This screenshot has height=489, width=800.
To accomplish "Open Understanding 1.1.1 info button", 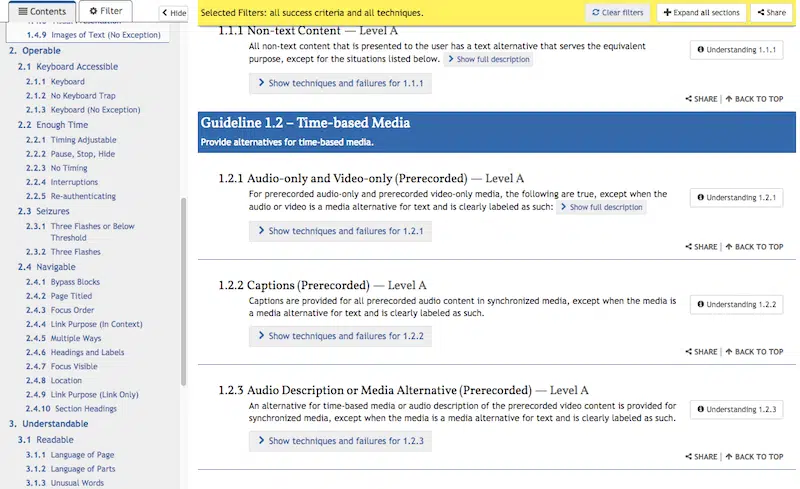I will 736,50.
